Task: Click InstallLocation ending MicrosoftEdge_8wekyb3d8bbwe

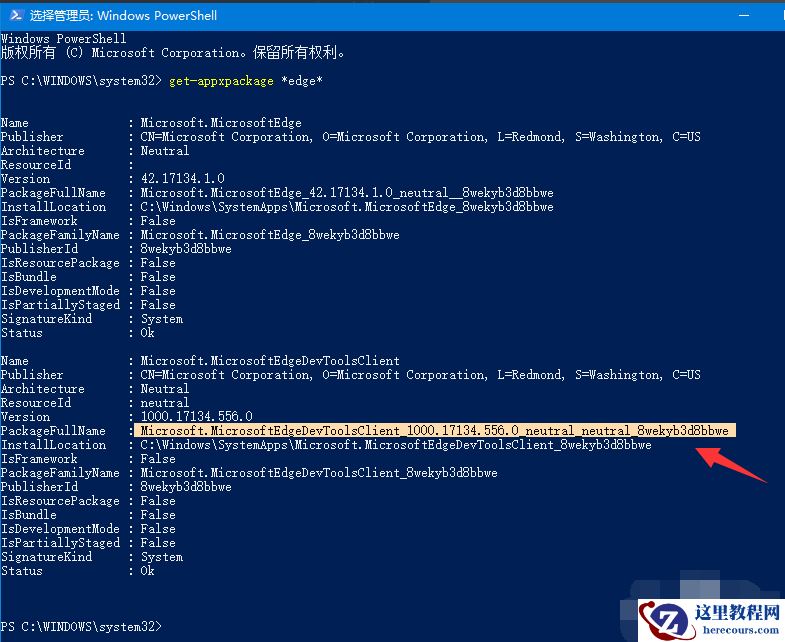Action: (347, 207)
